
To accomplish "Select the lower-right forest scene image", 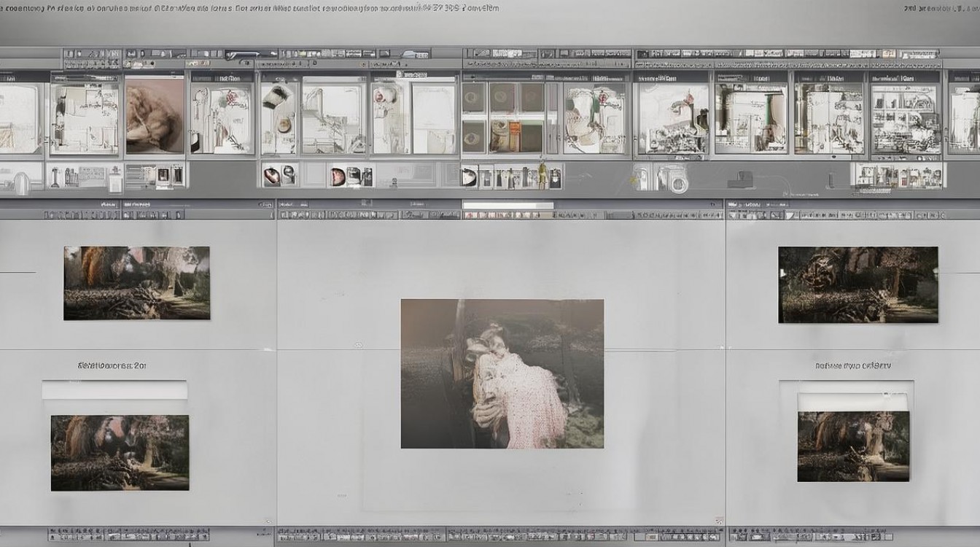I will click(853, 446).
